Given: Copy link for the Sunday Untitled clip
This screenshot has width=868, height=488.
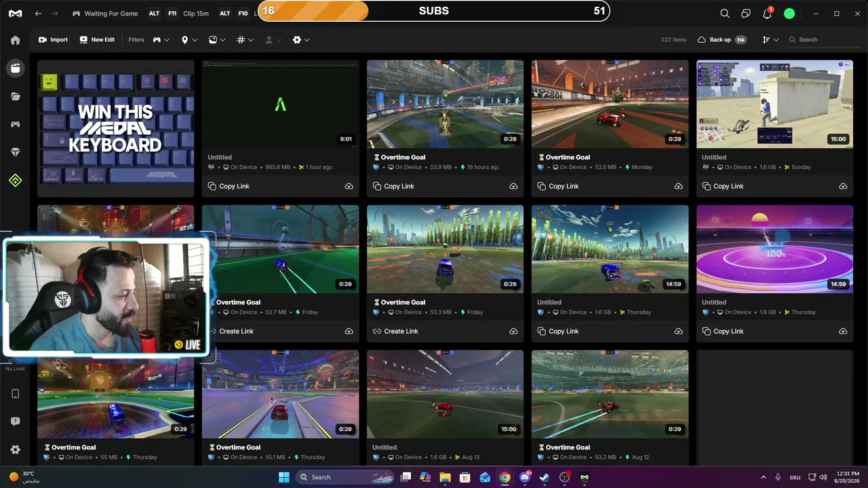Looking at the screenshot, I should [x=723, y=186].
